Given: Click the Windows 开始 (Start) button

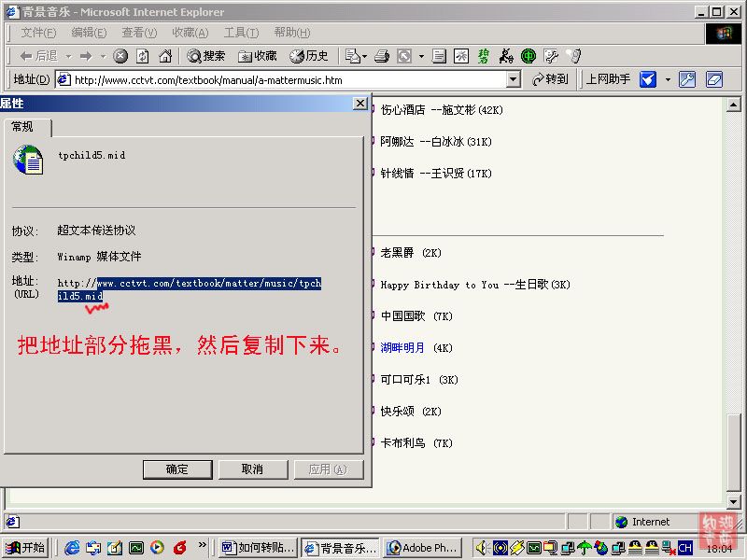Looking at the screenshot, I should [x=26, y=548].
